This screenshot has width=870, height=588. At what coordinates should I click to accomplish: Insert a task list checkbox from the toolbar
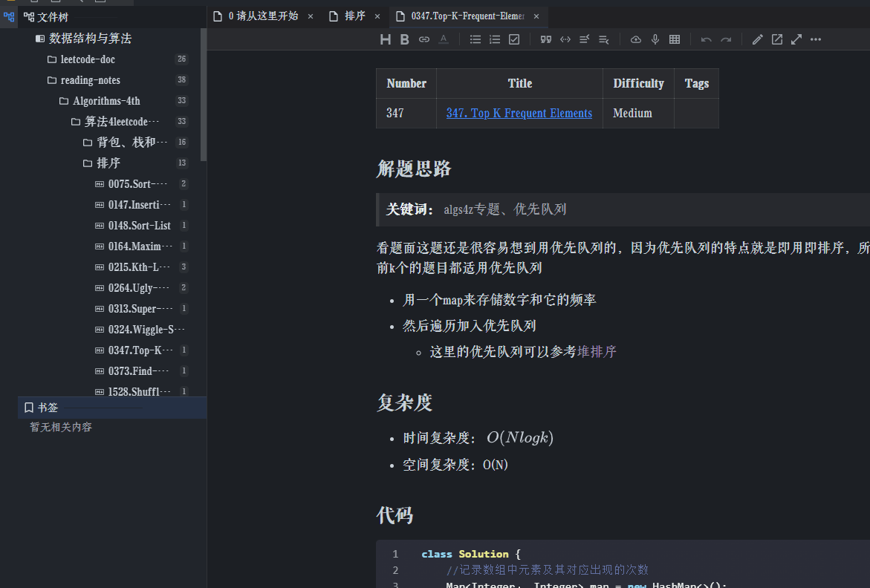513,39
